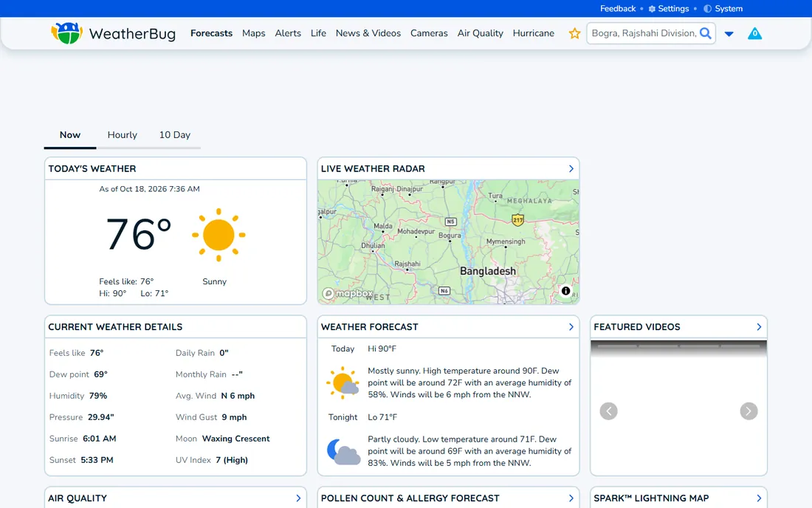Click the Wind Gust 9 mph value
The height and width of the screenshot is (508, 812).
(234, 417)
